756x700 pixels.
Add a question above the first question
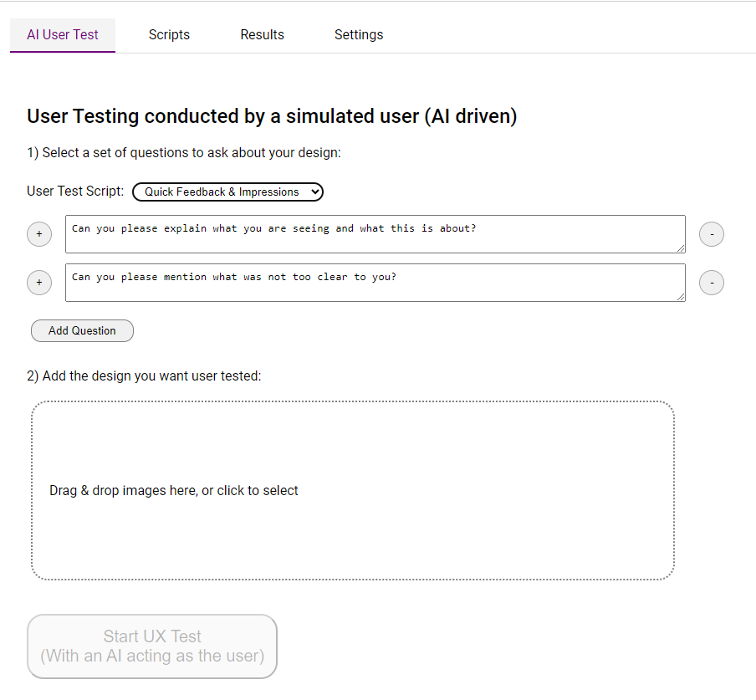tap(39, 234)
